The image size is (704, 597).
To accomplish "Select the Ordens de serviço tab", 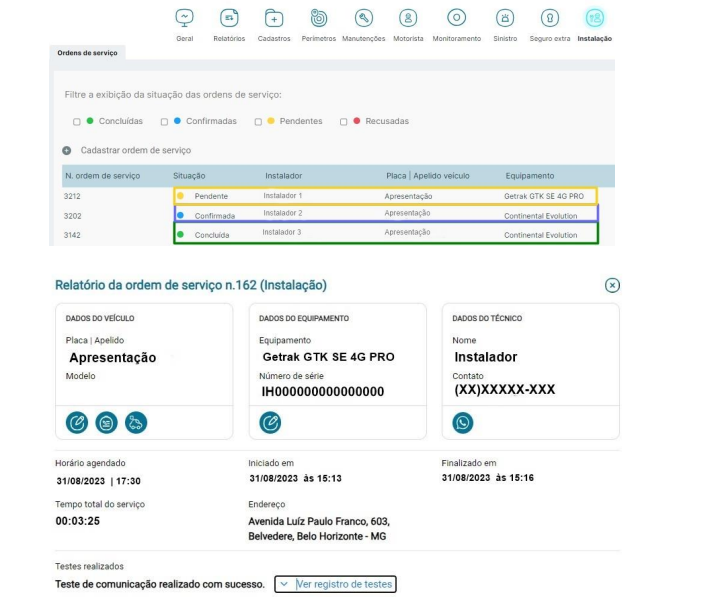I will point(87,53).
